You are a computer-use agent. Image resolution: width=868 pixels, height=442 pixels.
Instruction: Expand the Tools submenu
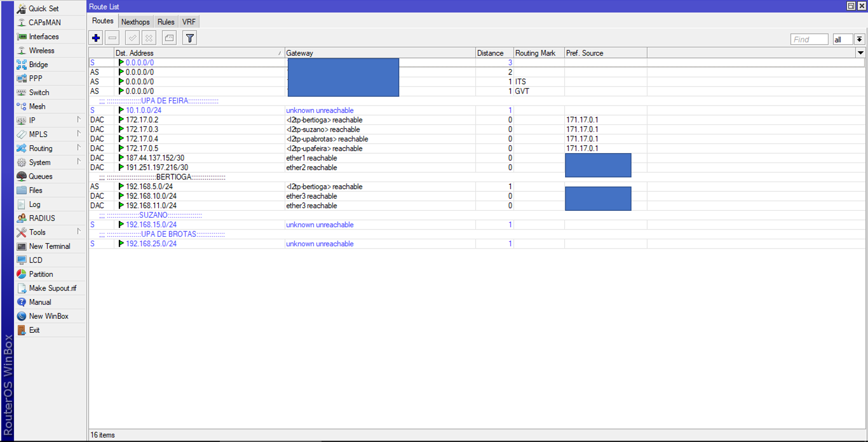point(79,231)
